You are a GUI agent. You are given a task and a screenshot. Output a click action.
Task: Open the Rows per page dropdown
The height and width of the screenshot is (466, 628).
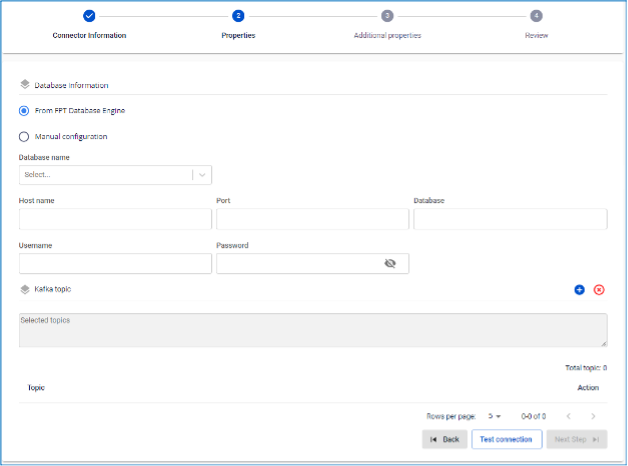click(x=494, y=416)
